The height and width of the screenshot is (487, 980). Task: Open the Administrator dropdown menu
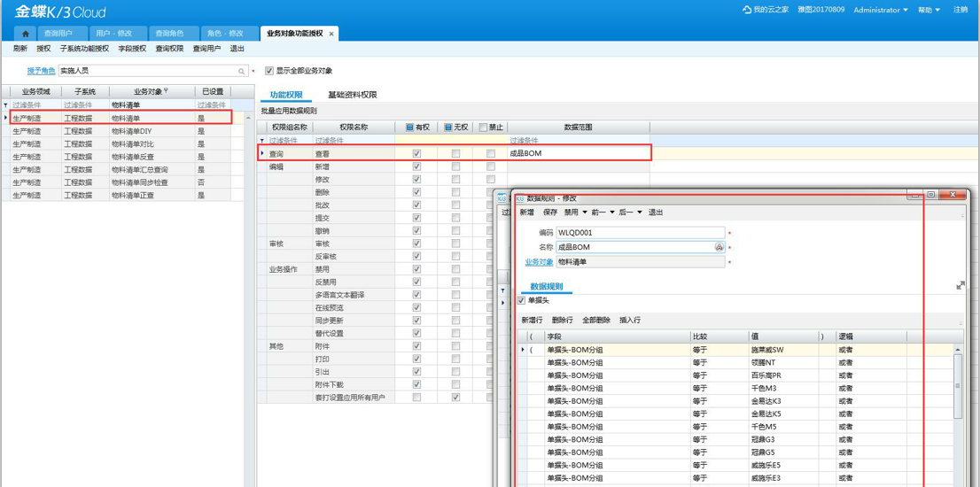[880, 10]
